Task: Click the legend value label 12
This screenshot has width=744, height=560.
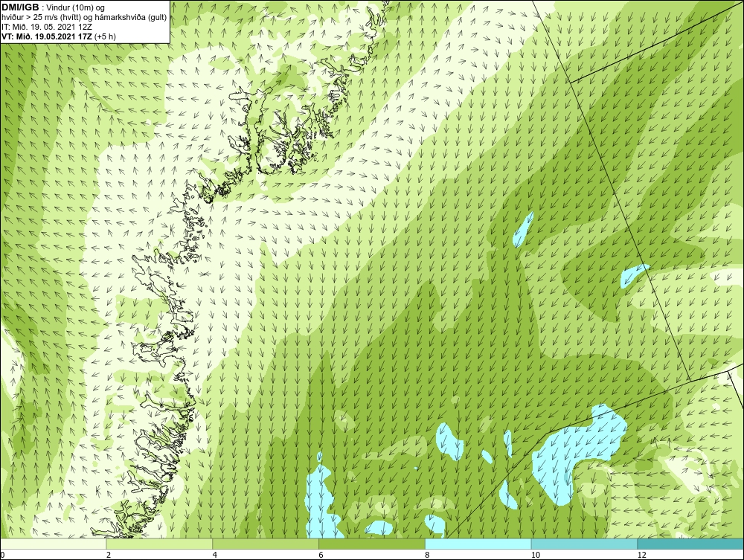Action: pyautogui.click(x=641, y=555)
